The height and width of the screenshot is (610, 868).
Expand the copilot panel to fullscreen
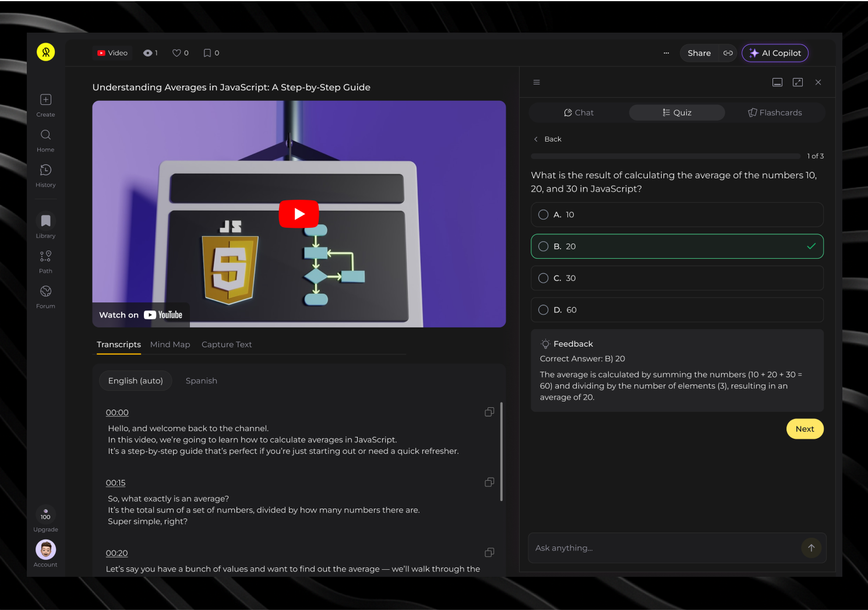798,82
